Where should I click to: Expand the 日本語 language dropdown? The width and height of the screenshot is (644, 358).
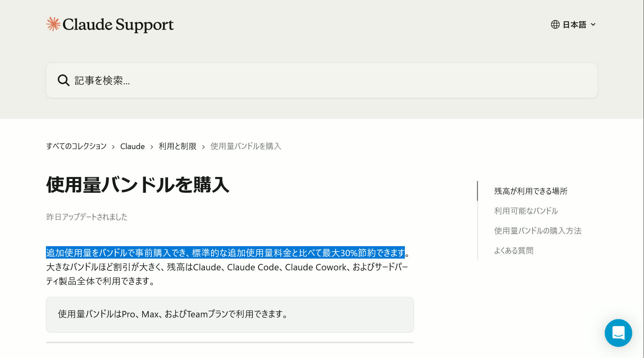[574, 24]
